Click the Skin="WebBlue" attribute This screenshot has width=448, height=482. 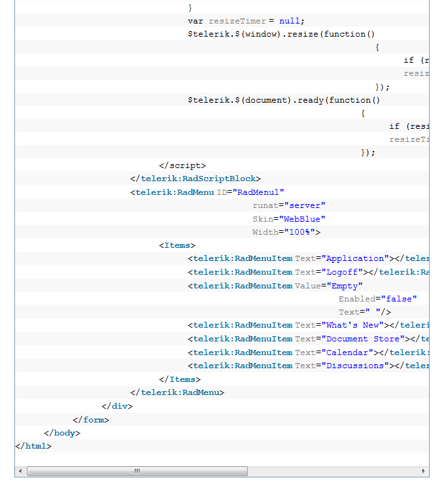[288, 219]
